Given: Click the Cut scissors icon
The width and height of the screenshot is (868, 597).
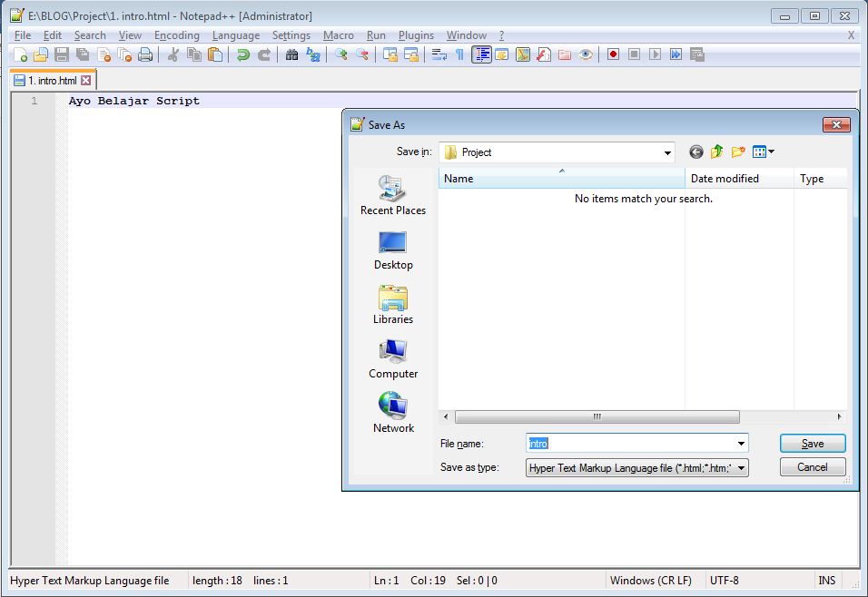Looking at the screenshot, I should 173,54.
